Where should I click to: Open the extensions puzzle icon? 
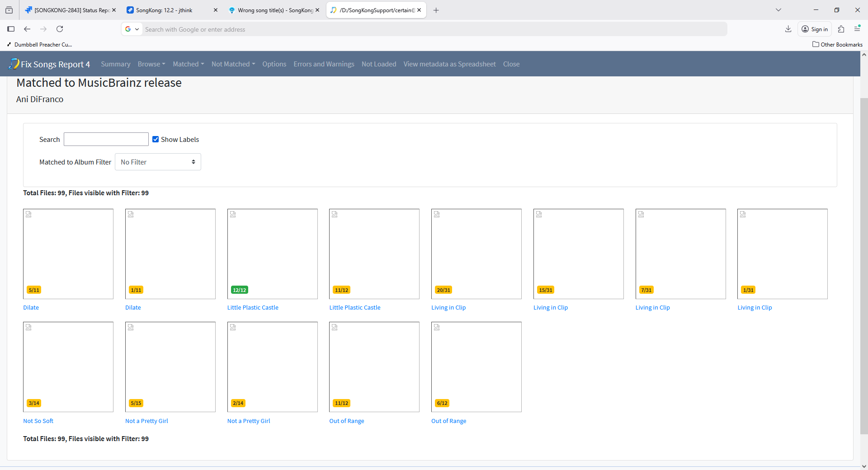841,29
